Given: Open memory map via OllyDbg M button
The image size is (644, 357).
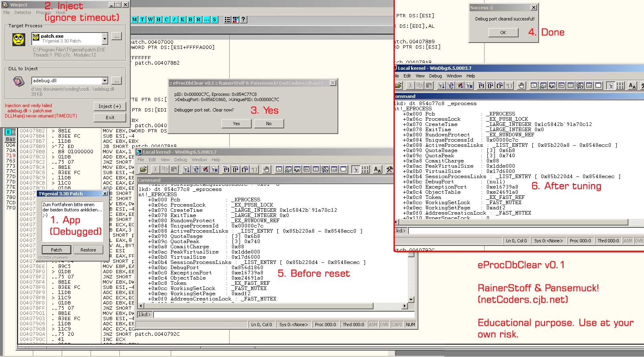Looking at the screenshot, I should (x=135, y=19).
